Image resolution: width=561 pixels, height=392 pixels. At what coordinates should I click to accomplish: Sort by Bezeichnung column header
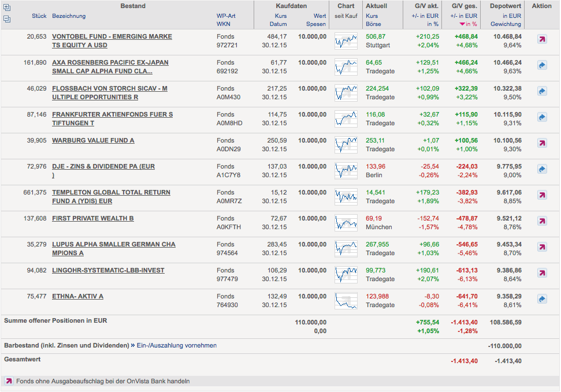pos(69,16)
